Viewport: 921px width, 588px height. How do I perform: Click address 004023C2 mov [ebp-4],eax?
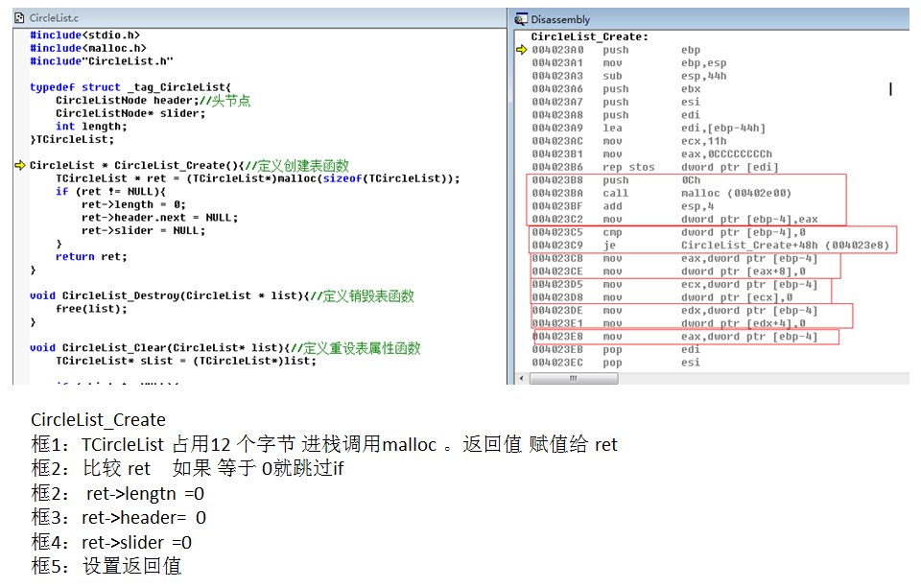click(675, 219)
